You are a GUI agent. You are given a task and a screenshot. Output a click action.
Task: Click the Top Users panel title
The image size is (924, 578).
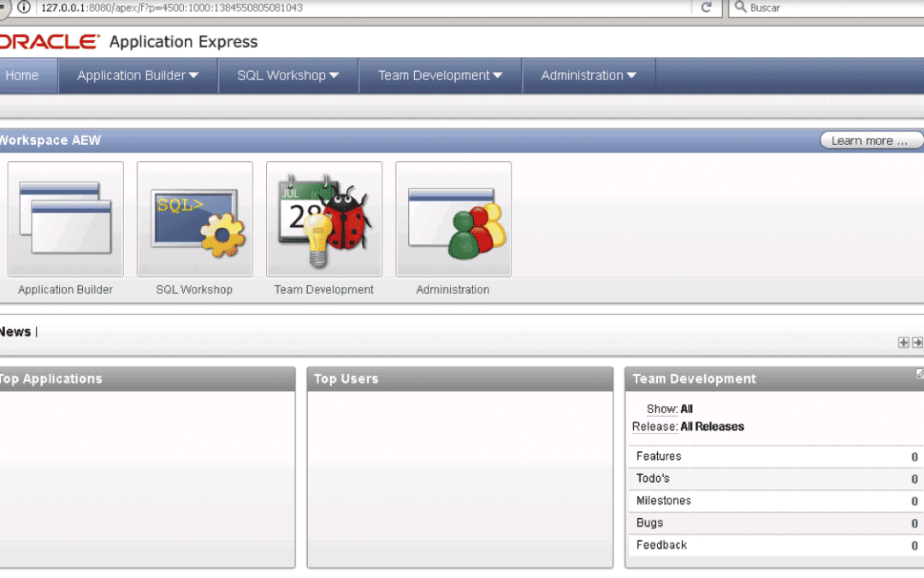coord(346,379)
